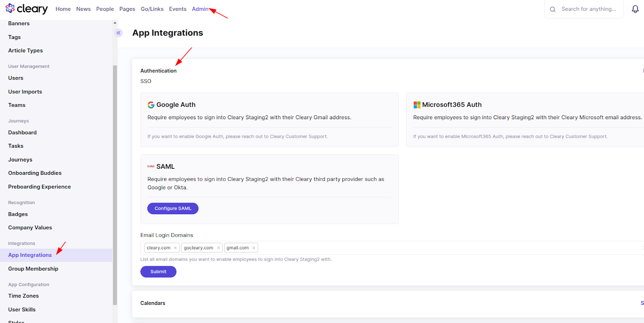
Task: Open the Journeys Dashboard
Action: (23, 133)
